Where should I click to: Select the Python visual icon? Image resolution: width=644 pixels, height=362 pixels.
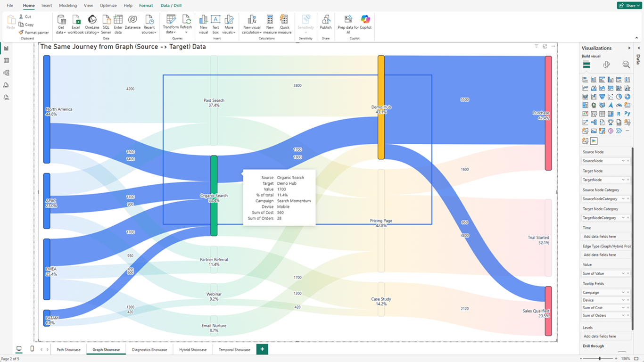click(x=627, y=114)
